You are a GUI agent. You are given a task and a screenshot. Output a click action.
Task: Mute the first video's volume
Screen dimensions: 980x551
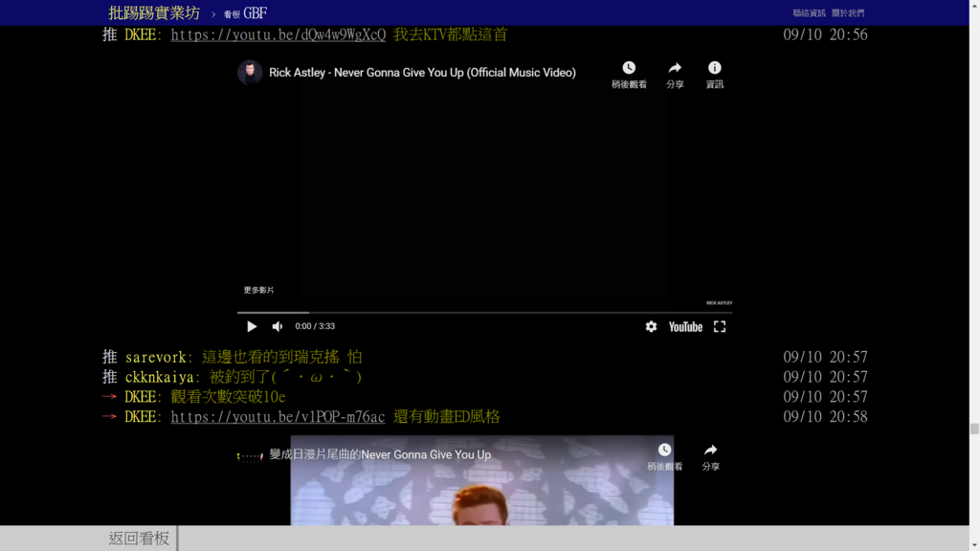(278, 326)
